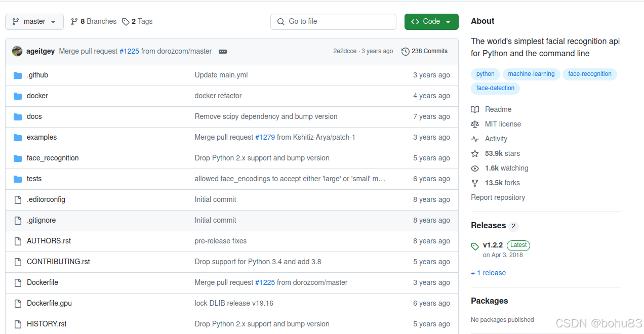Open 'Update main.yml' commit message
Screen dimensions: 644x334
221,75
